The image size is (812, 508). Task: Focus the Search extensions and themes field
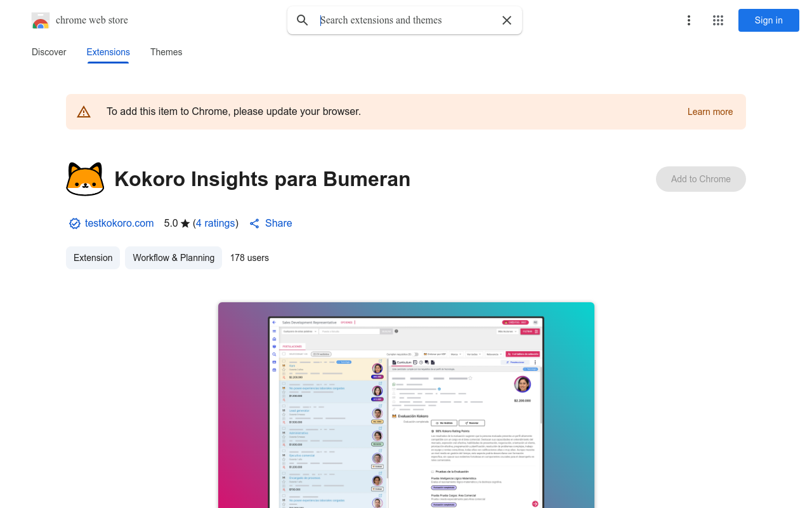(x=406, y=20)
